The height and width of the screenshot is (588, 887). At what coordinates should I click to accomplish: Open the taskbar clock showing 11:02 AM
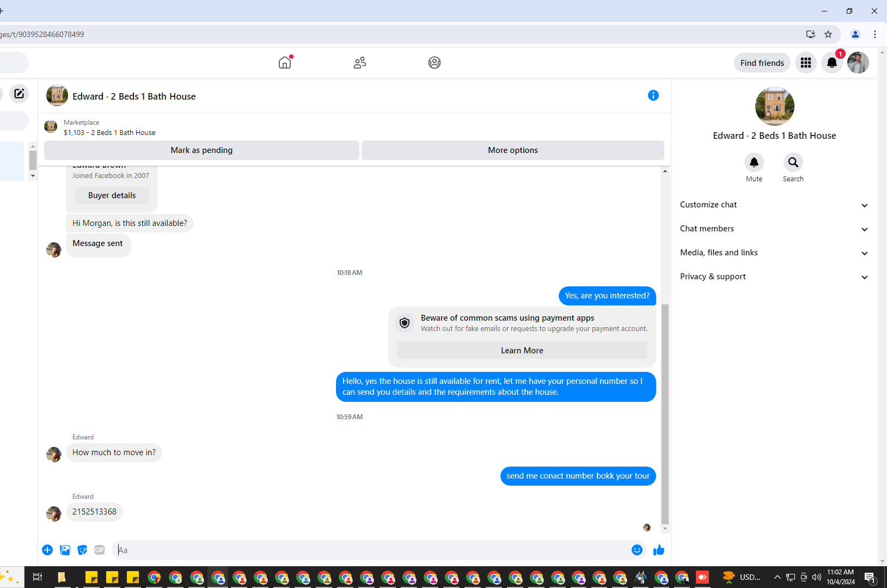click(x=841, y=577)
